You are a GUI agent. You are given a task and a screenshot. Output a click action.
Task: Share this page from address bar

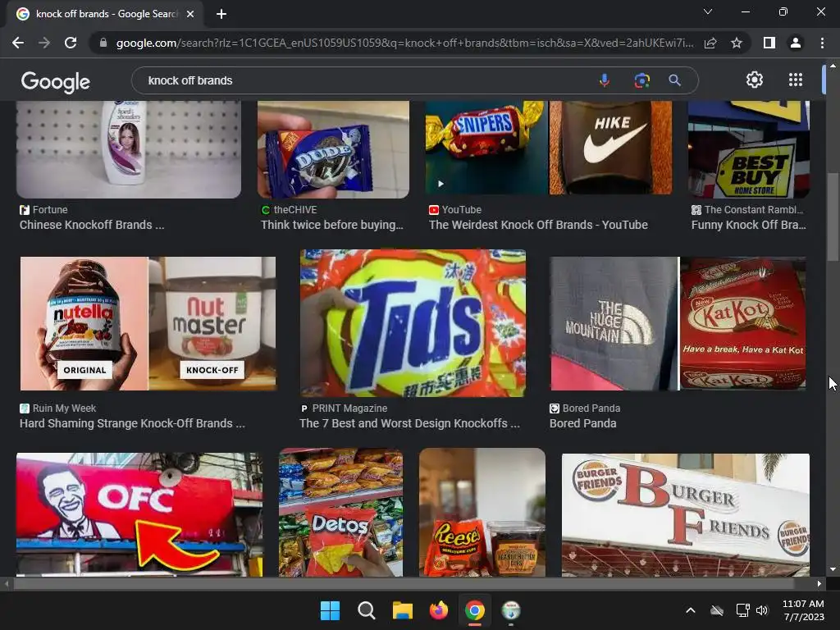pyautogui.click(x=710, y=43)
